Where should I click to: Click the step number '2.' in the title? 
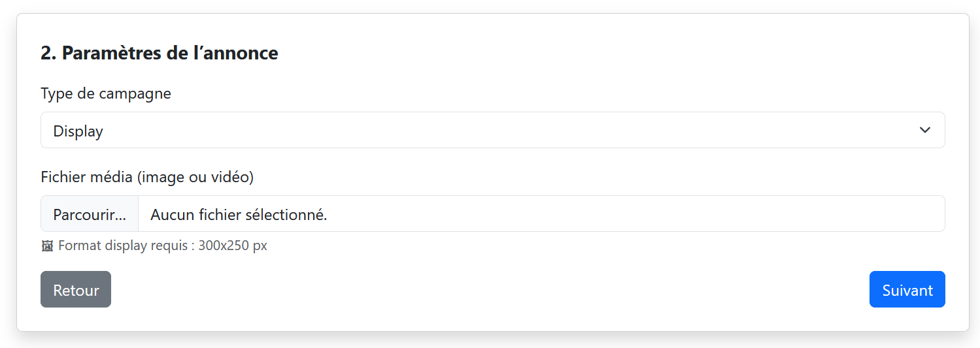point(48,53)
